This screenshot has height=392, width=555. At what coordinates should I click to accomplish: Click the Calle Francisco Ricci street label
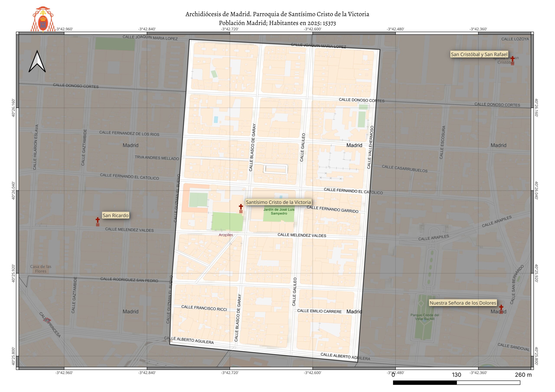pyautogui.click(x=204, y=308)
